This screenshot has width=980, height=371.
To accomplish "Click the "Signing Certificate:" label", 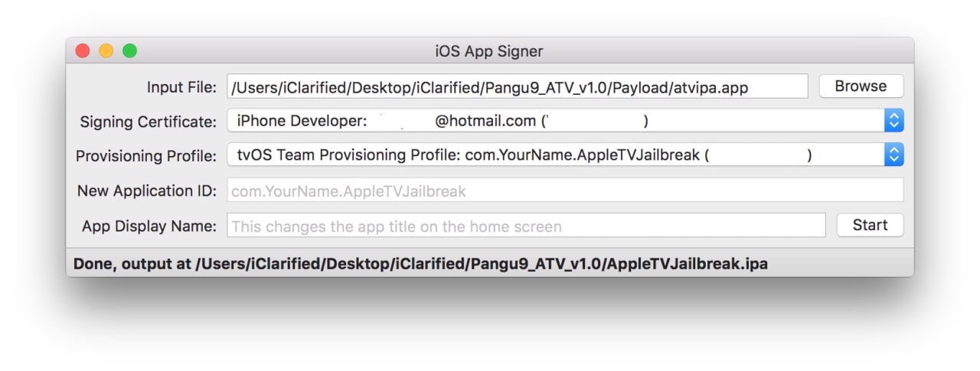I will [x=149, y=122].
